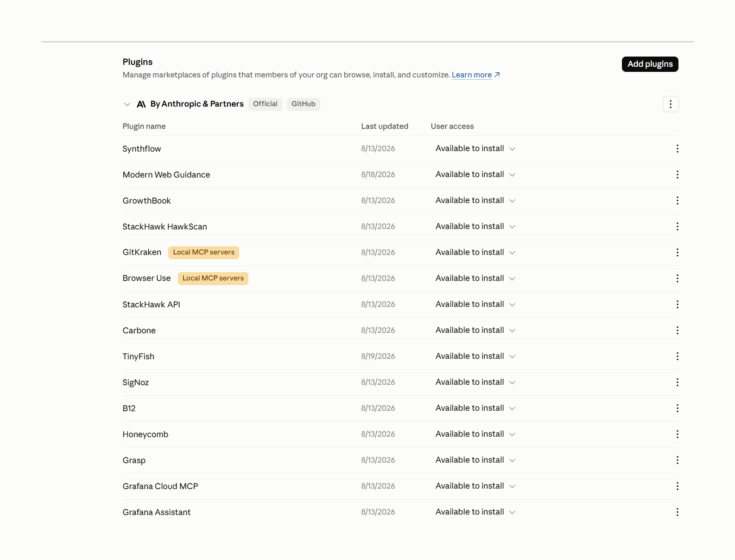Select the StackHawk HawkScan plugin name
735x560 pixels.
coord(165,227)
